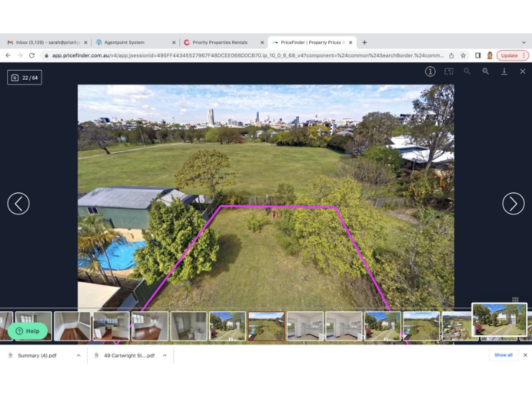Download the current photo
Screen dimensions: 532x399
click(x=504, y=71)
